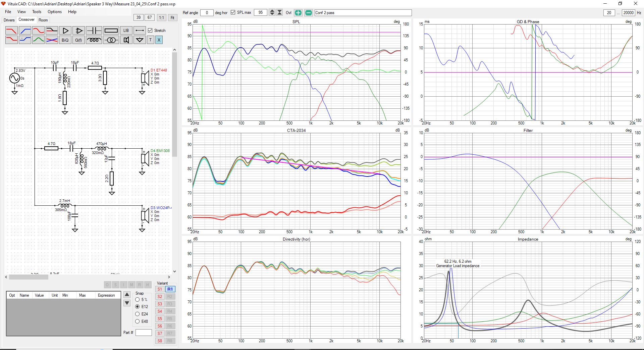Select the red low-pass filter block icon

pyautogui.click(x=11, y=31)
